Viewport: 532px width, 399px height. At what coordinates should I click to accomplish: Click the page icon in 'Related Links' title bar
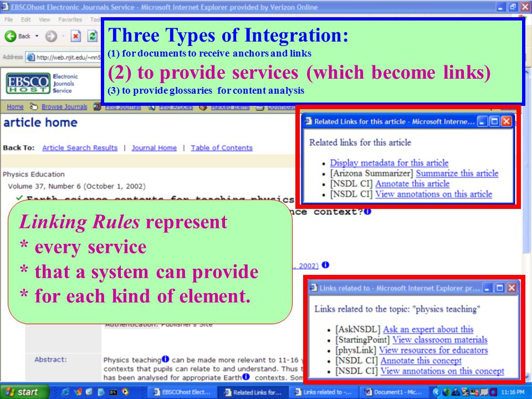click(308, 121)
